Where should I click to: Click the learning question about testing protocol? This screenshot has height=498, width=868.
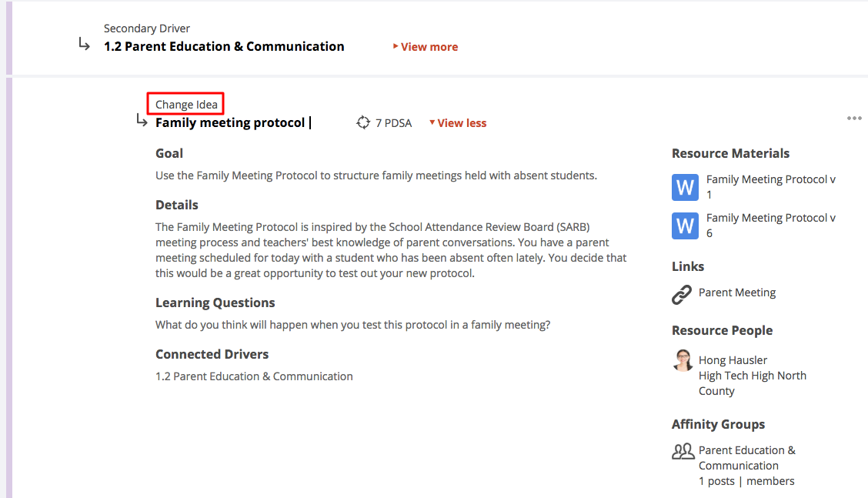(352, 325)
